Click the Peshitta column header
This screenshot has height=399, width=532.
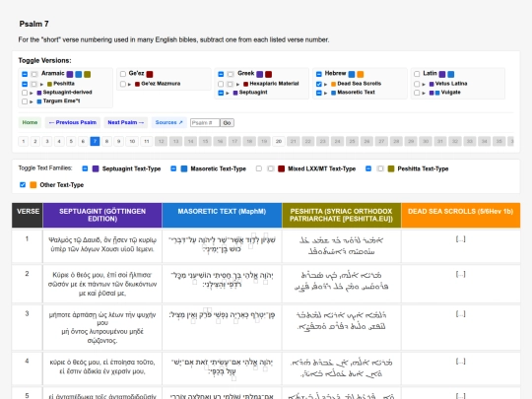341,215
